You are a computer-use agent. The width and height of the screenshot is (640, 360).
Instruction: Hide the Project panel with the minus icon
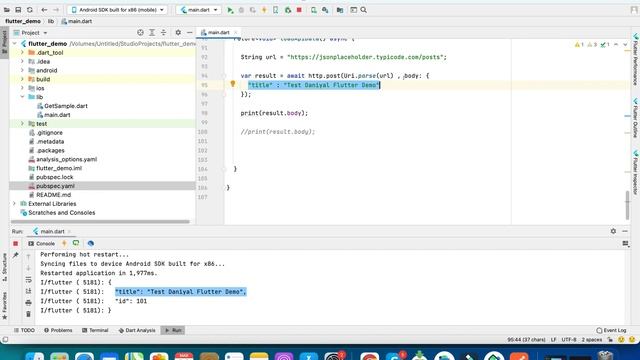click(x=189, y=33)
